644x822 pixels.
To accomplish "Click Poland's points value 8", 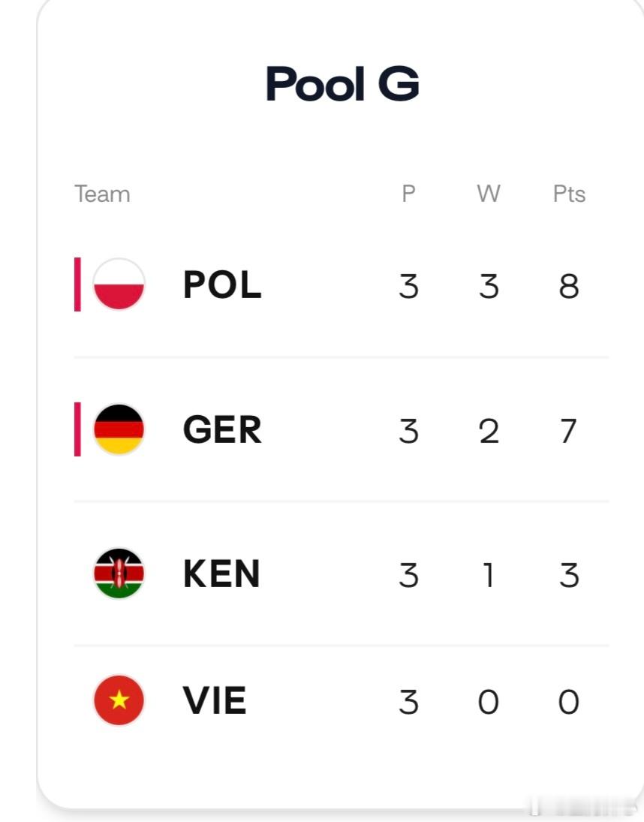I will (x=569, y=287).
